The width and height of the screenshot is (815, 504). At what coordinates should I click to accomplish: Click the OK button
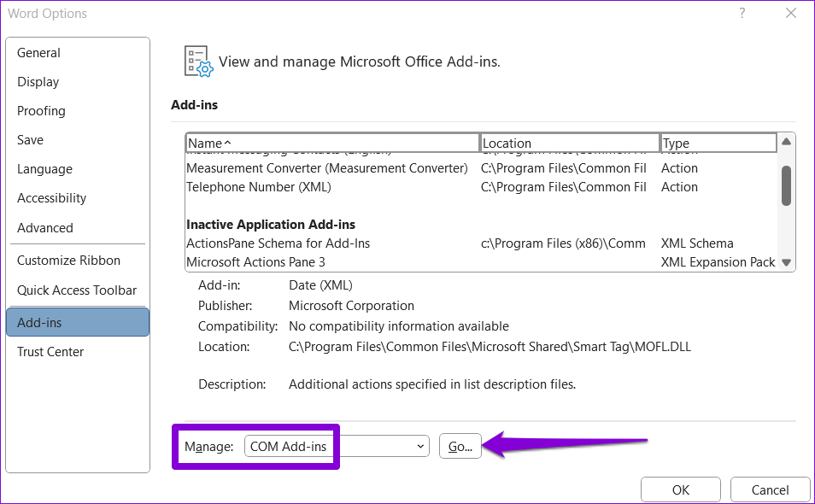(x=680, y=490)
